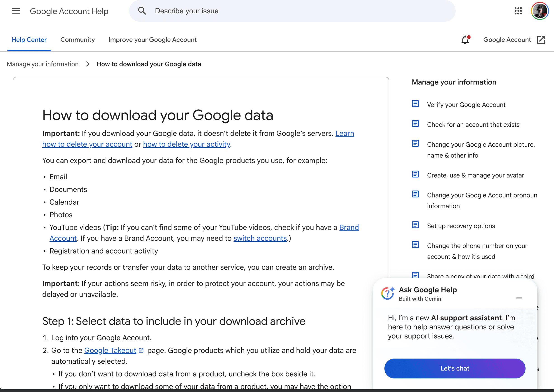Open the hamburger main menu

pos(16,11)
